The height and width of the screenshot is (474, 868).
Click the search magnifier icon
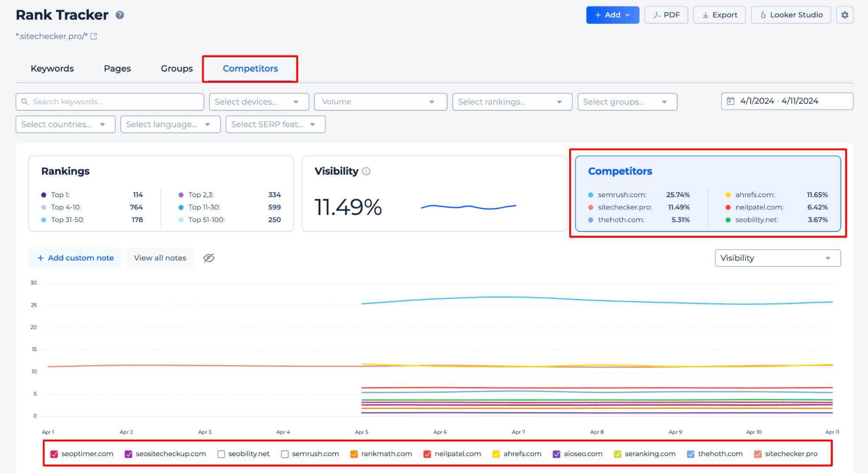25,102
